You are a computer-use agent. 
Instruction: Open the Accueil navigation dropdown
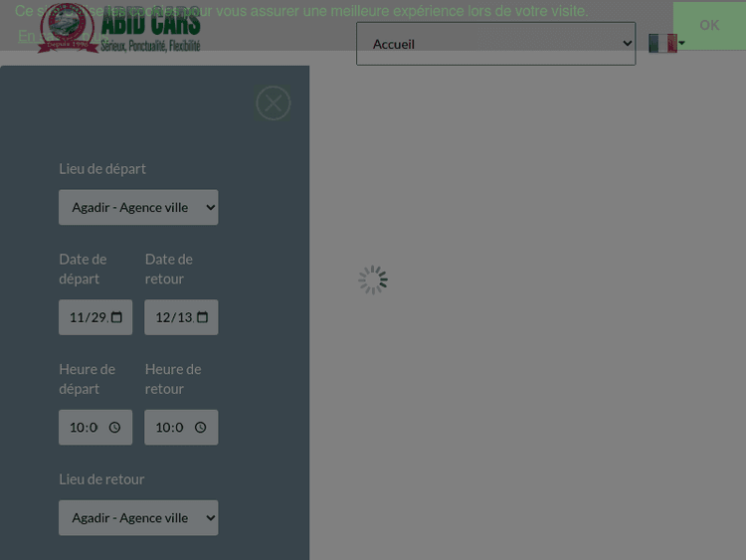[x=495, y=44]
